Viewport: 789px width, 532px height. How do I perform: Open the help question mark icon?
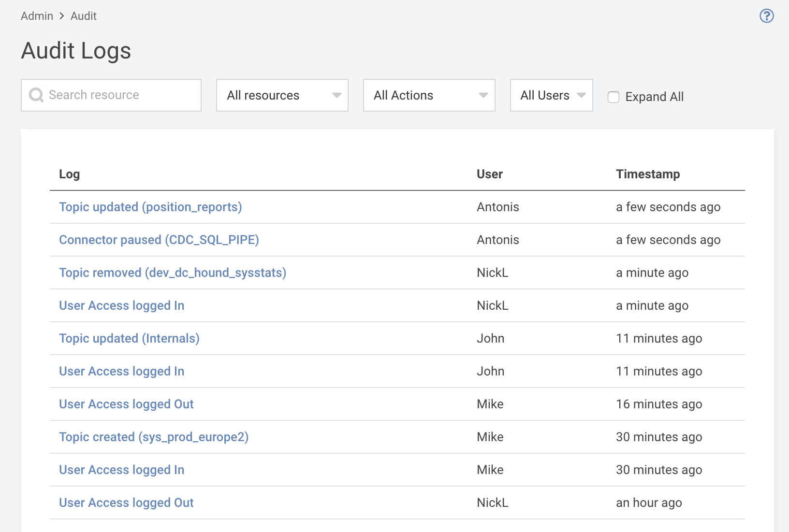767,16
